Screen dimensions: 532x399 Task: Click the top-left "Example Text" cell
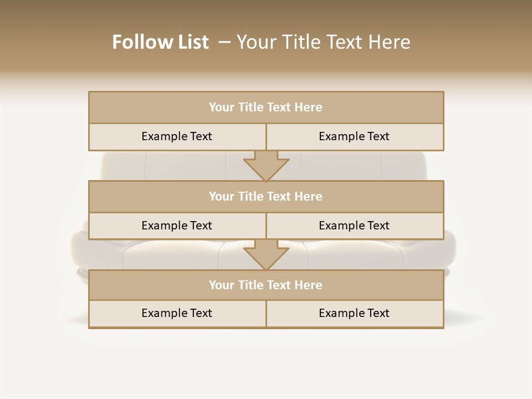click(177, 136)
